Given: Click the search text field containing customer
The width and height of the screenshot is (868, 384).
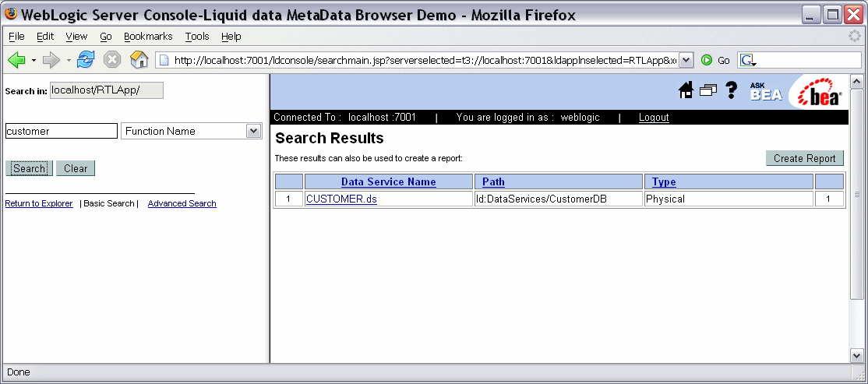Looking at the screenshot, I should [61, 131].
